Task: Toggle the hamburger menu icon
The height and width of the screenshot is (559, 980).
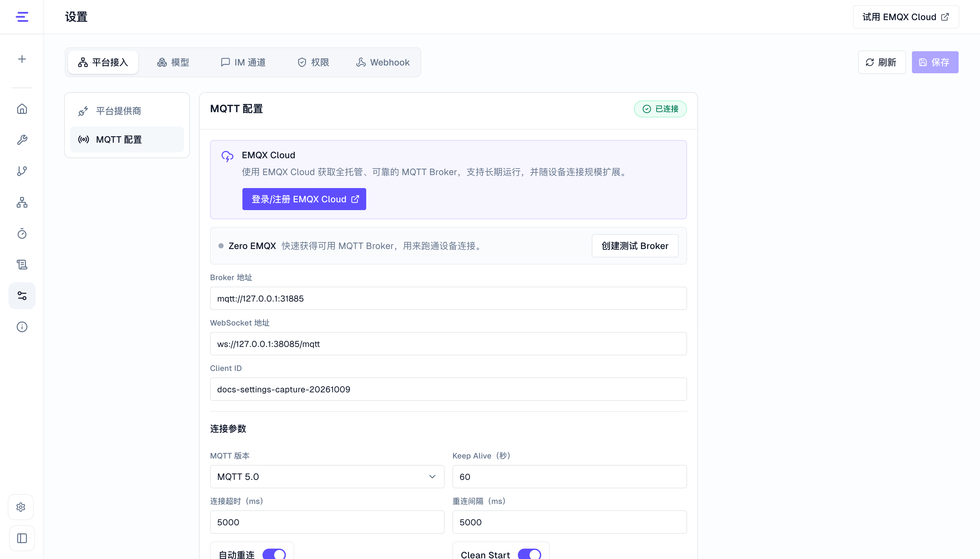Action: (x=22, y=17)
